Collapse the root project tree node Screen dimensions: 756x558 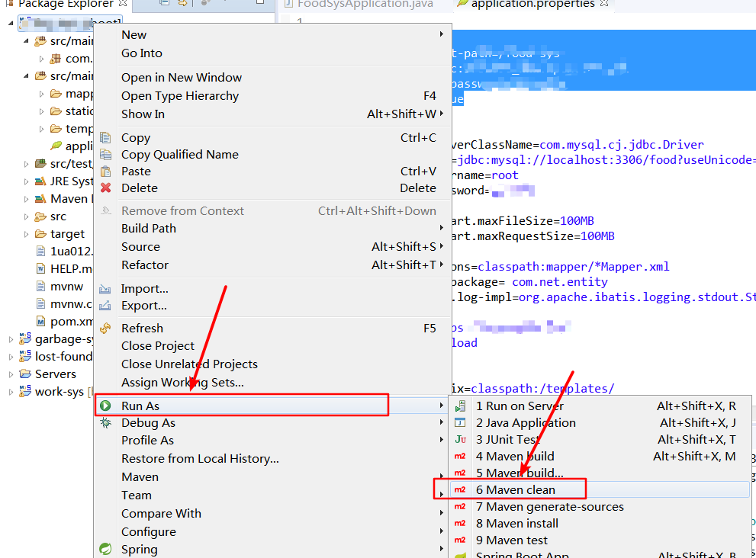click(x=11, y=23)
